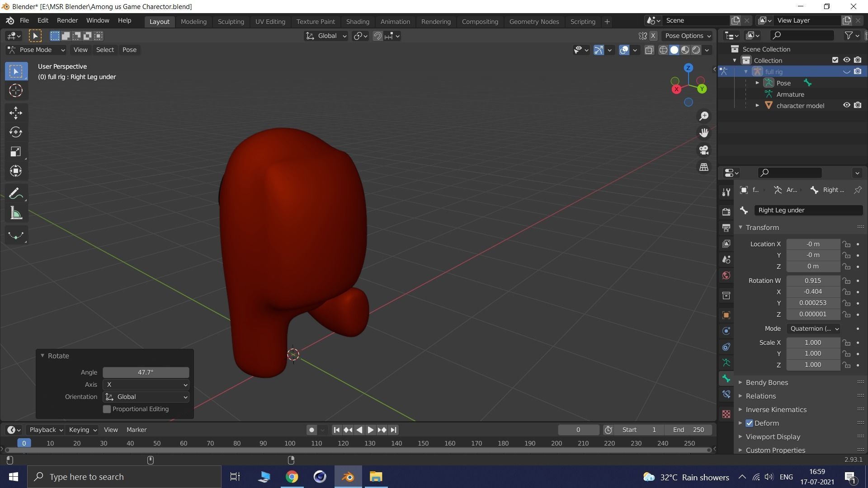Open rotation Mode Quaternion dropdown

pyautogui.click(x=813, y=328)
